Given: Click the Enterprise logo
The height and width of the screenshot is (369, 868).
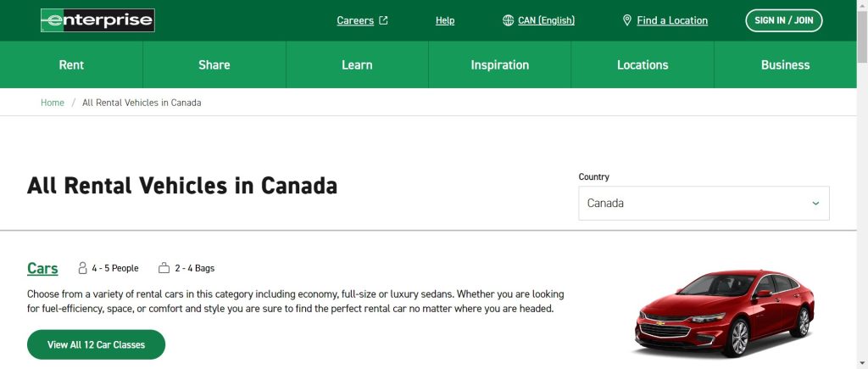Looking at the screenshot, I should coord(97,20).
